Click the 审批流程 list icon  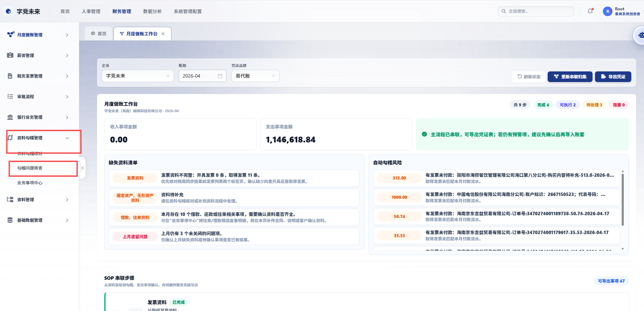point(10,96)
